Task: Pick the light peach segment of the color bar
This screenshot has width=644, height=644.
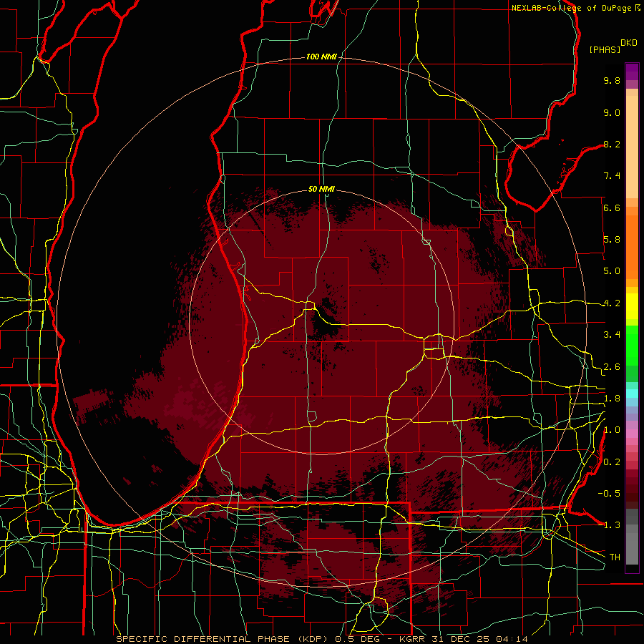Action: [632, 147]
